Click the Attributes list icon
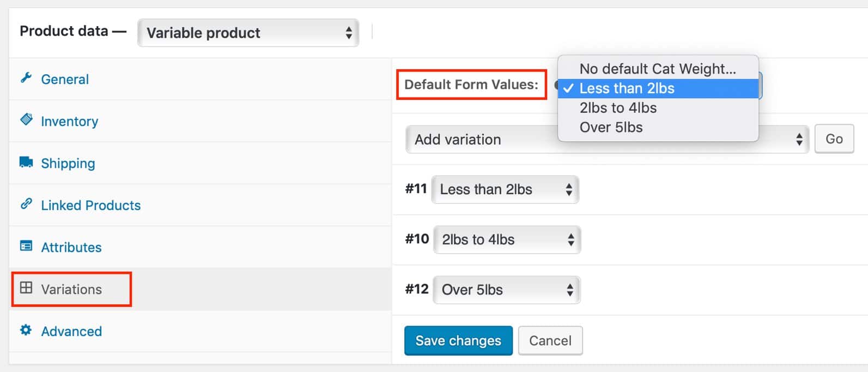 (26, 246)
